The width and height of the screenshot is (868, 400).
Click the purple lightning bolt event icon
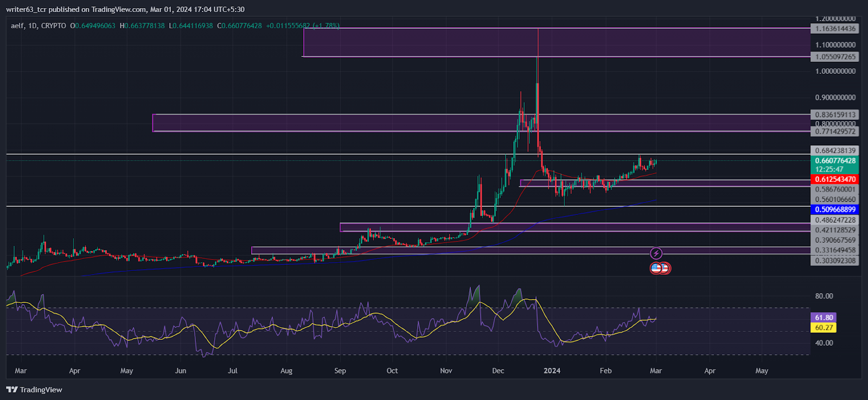(656, 253)
